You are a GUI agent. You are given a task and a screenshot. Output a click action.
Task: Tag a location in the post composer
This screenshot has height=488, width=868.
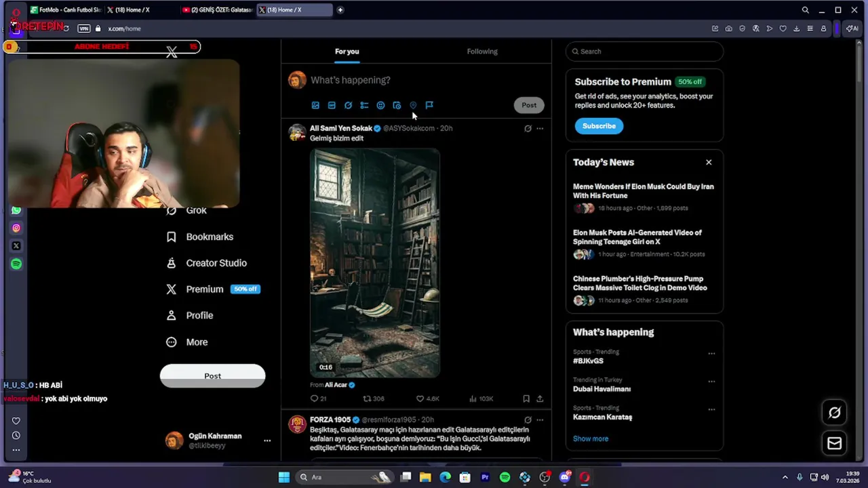(x=413, y=105)
